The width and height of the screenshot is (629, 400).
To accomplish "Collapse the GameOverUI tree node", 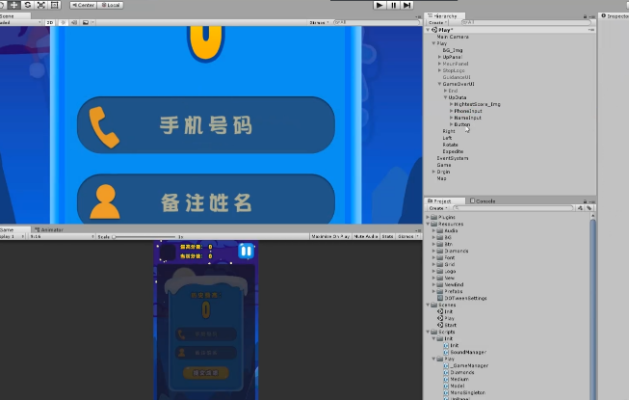I will [x=440, y=84].
